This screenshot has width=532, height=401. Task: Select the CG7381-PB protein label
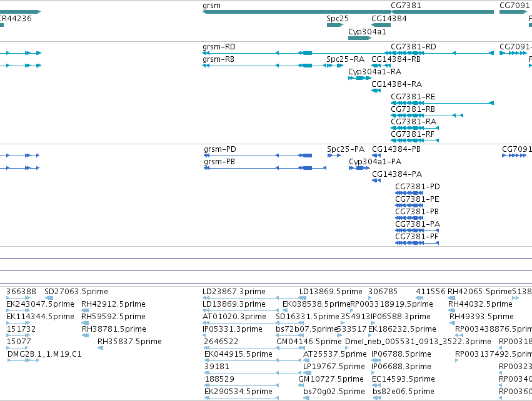417,212
